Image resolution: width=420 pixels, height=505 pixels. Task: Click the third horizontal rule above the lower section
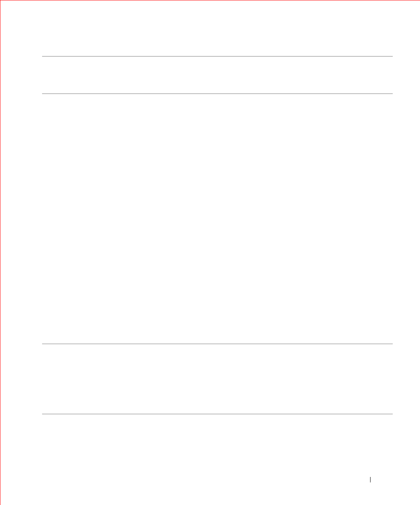pos(217,344)
